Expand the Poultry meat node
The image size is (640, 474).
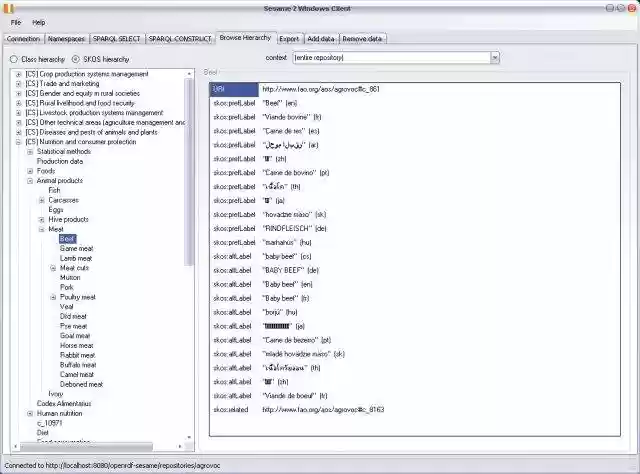[53, 297]
